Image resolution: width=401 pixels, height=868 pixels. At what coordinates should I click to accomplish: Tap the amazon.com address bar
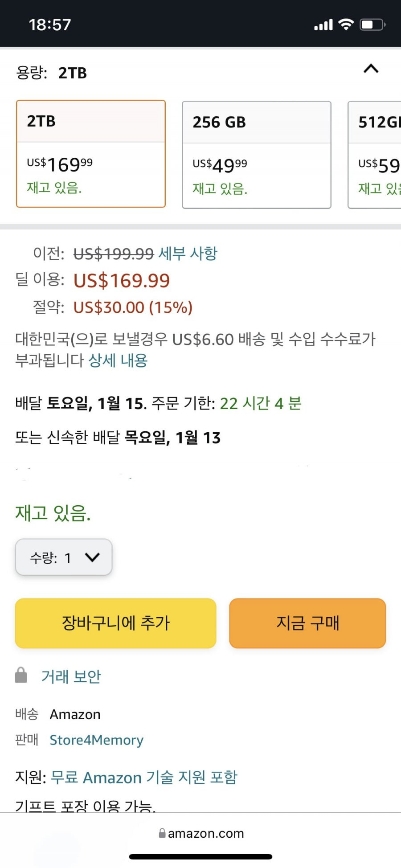201,833
